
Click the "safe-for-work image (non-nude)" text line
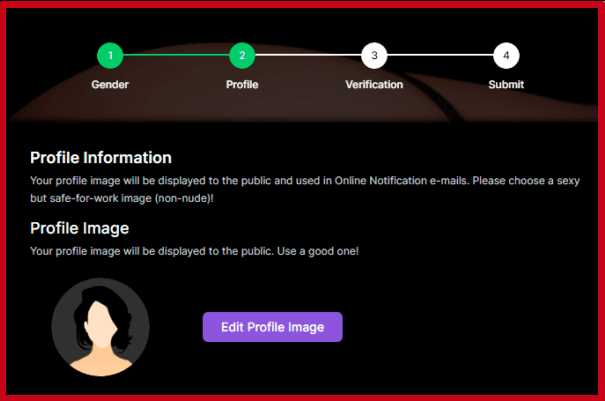122,196
